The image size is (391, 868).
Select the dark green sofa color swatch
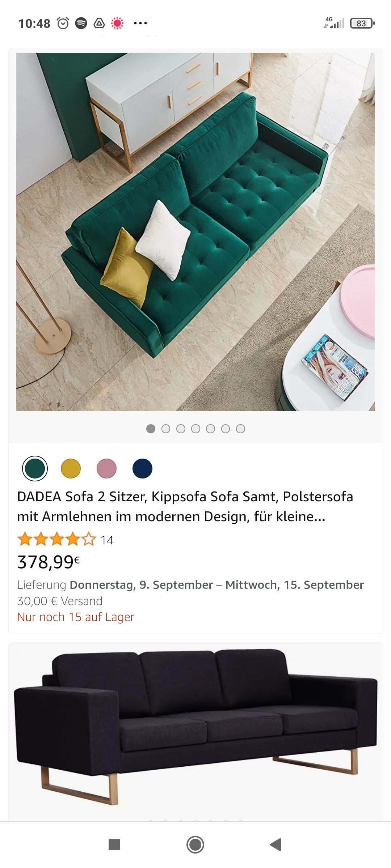pyautogui.click(x=35, y=469)
